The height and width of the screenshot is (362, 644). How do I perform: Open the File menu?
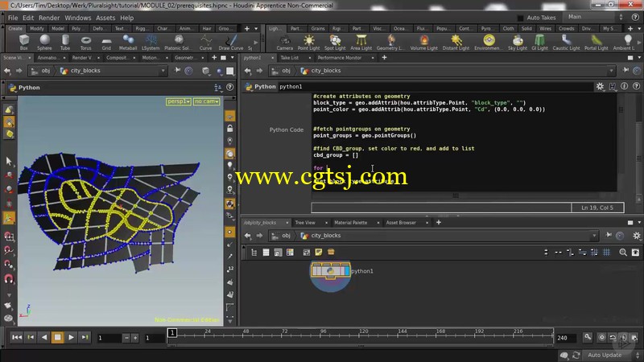(13, 18)
